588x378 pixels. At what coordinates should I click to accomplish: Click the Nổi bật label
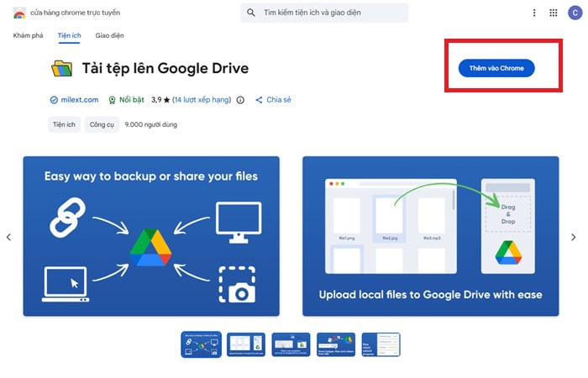(132, 100)
